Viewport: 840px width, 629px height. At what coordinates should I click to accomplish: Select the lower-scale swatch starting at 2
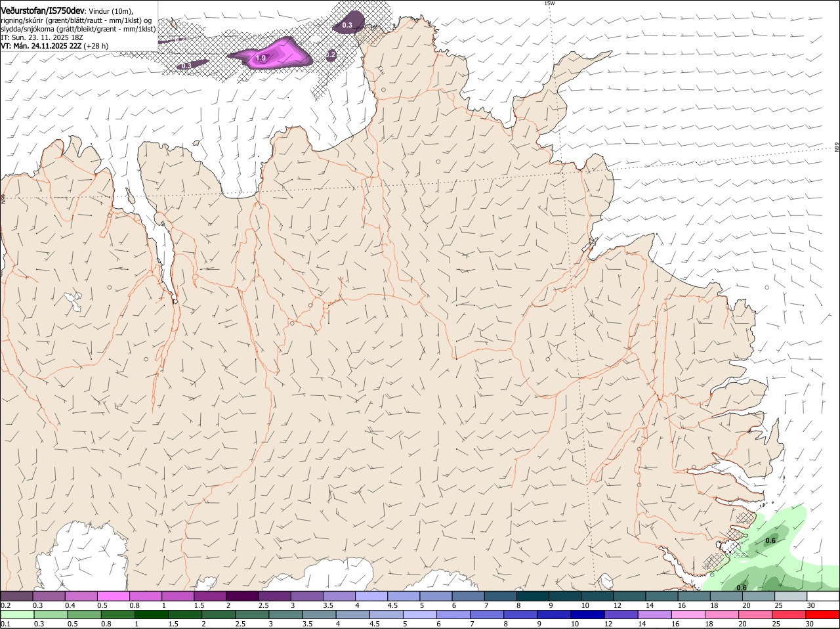click(x=219, y=615)
